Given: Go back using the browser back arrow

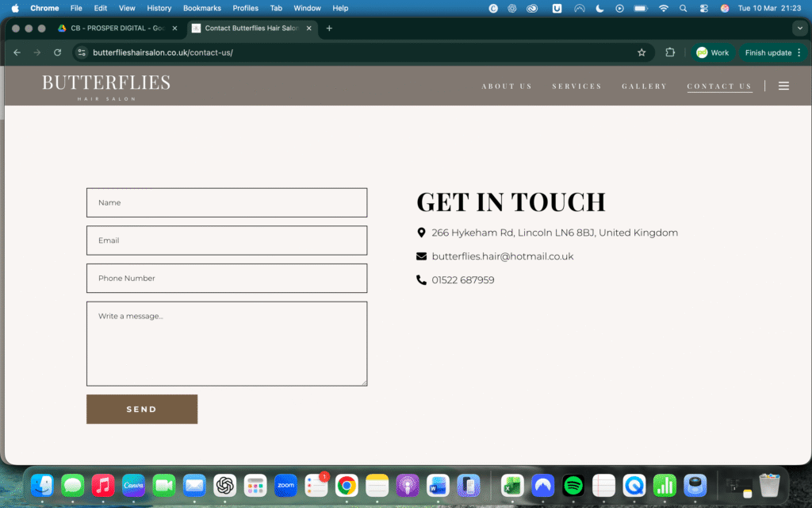Looking at the screenshot, I should pos(17,52).
